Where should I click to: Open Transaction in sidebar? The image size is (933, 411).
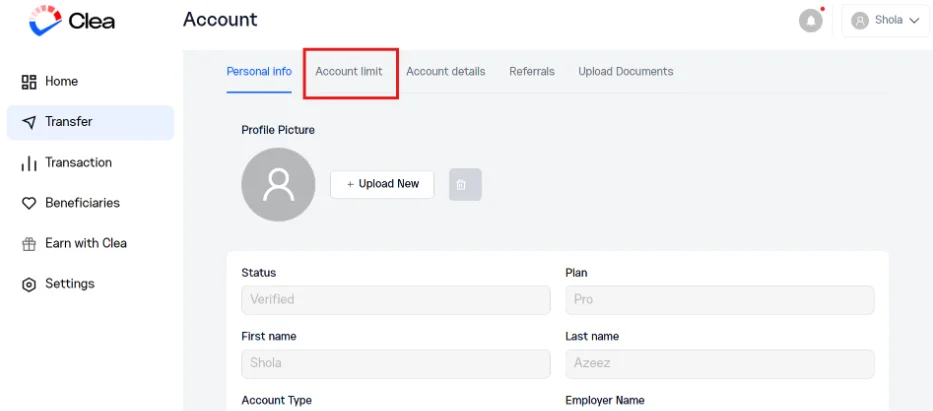90,163
